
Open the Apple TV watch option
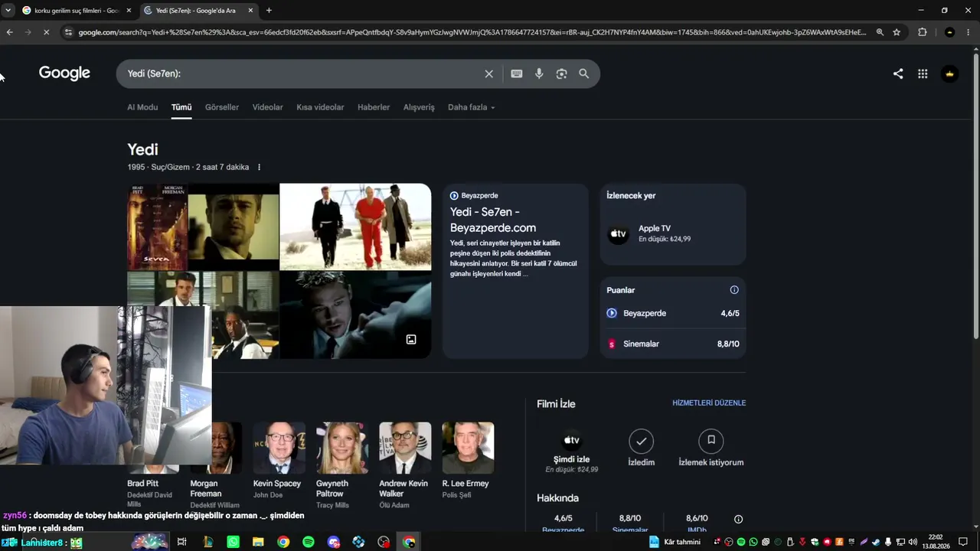(x=673, y=233)
